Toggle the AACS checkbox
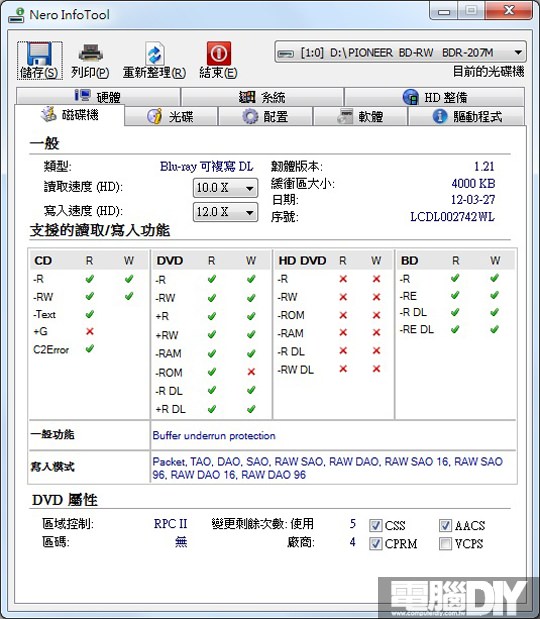This screenshot has height=619, width=540. tap(445, 525)
